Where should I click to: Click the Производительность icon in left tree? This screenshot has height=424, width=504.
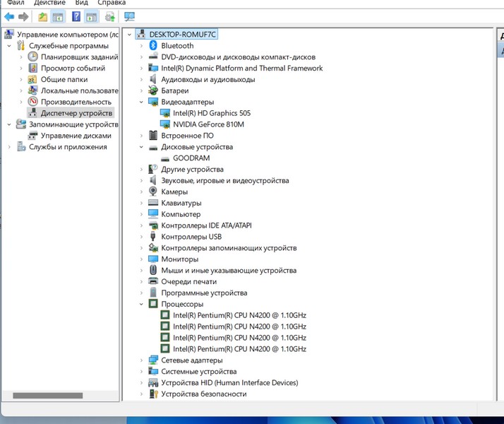(x=33, y=102)
